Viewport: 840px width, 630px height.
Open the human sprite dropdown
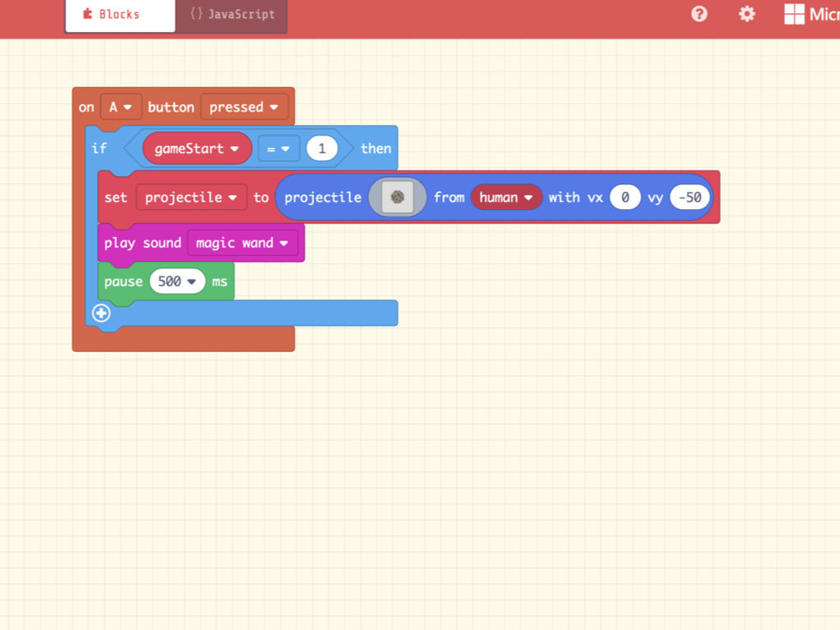tap(505, 197)
